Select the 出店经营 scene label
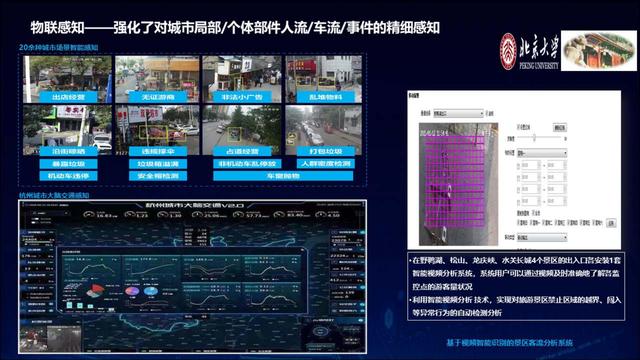Image resolution: width=640 pixels, height=360 pixels. coord(68,97)
